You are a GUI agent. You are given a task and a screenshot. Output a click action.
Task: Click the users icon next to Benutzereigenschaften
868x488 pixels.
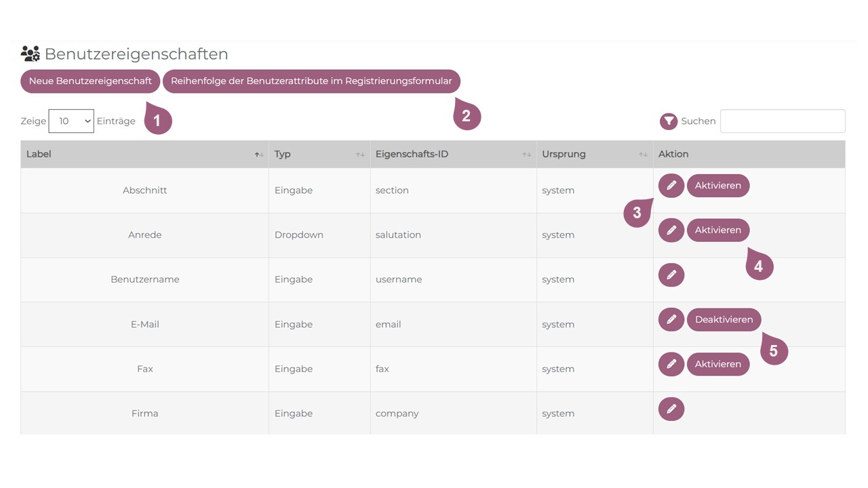tap(31, 54)
